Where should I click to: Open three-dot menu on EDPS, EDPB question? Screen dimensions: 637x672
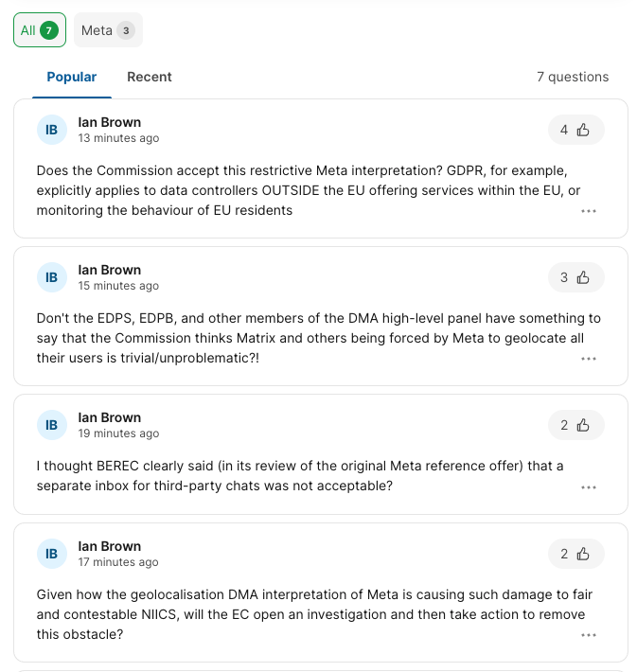[589, 359]
